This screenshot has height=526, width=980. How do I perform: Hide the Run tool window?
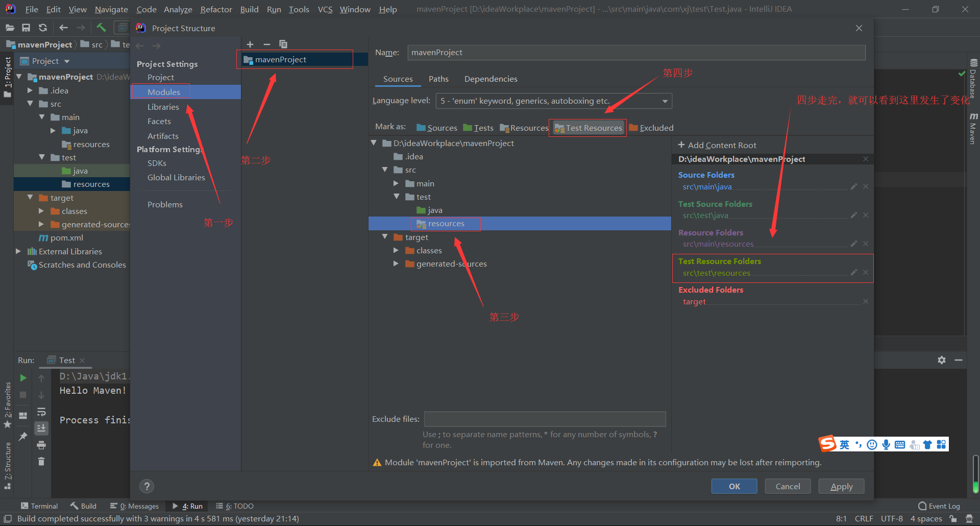[x=959, y=360]
